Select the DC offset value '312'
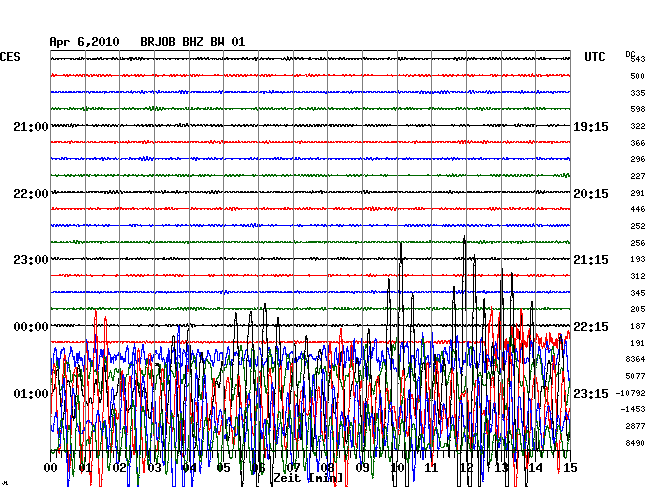 (638, 276)
